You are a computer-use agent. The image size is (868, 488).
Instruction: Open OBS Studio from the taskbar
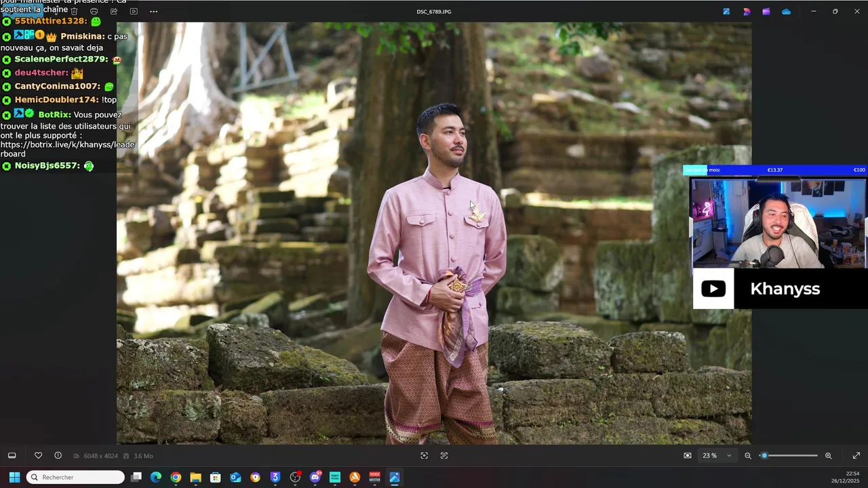click(295, 477)
